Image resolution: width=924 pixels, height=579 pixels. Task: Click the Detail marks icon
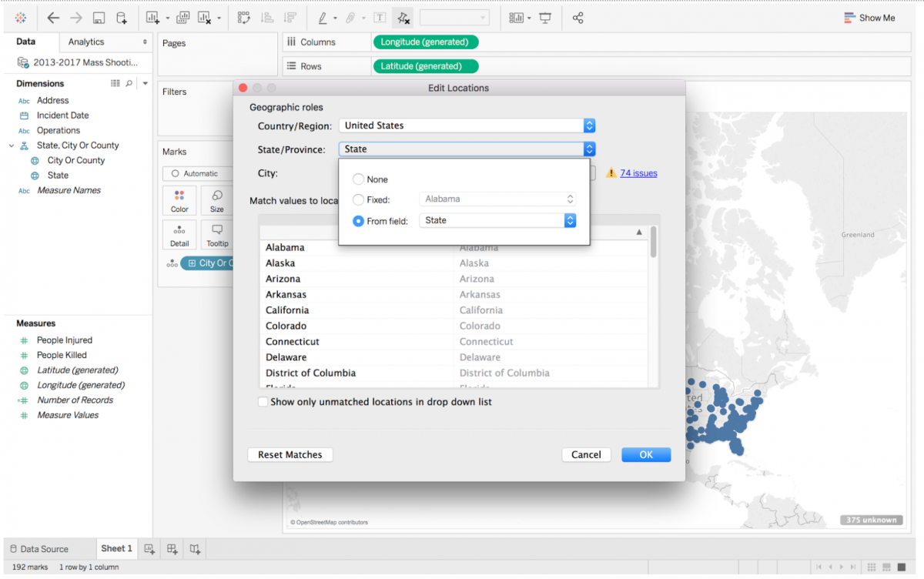179,233
